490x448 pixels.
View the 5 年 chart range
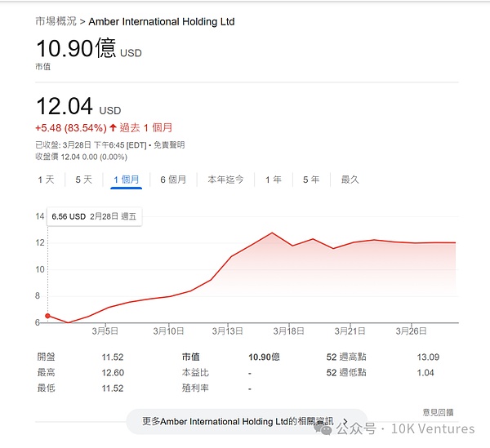point(311,180)
